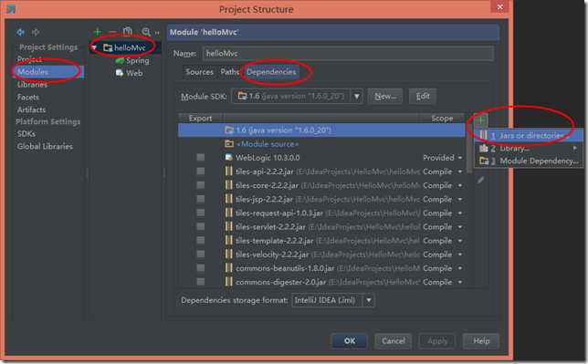The image size is (588, 364).
Task: Toggle export checkbox for commons-digester-2.0.jar
Action: (x=201, y=282)
